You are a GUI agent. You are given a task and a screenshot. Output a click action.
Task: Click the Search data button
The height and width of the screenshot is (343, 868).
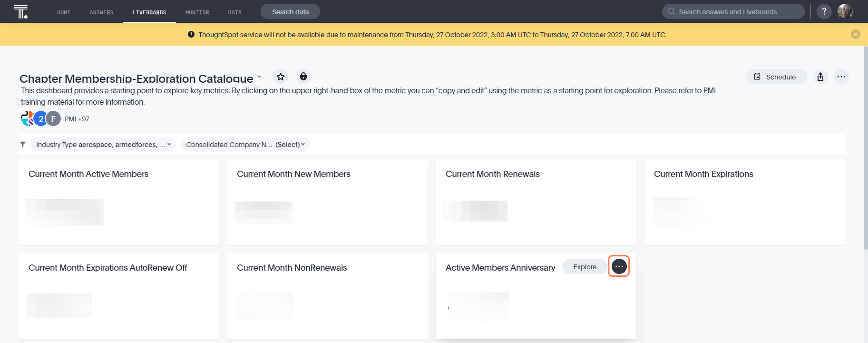290,11
